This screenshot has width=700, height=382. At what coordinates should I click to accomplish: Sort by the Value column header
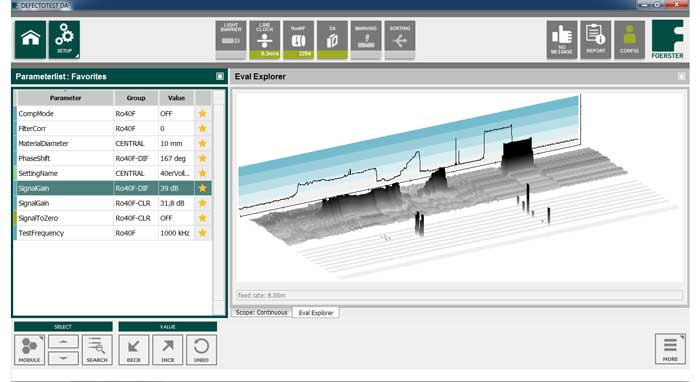click(x=176, y=98)
